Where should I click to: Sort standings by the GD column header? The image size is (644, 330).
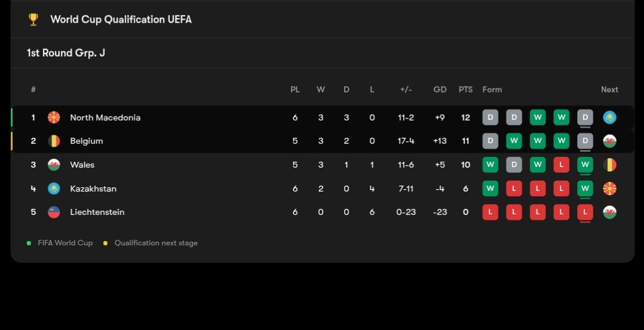click(440, 90)
